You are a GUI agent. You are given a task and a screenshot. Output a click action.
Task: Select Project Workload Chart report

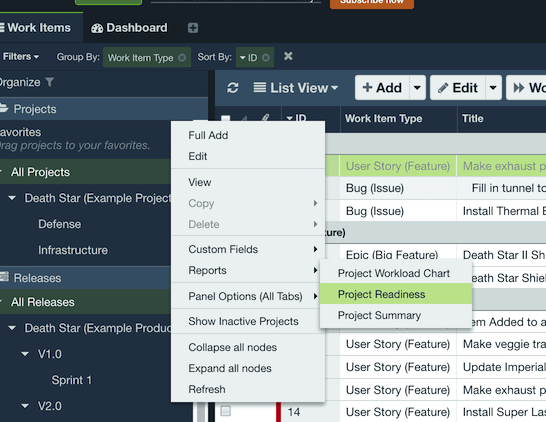coord(396,273)
